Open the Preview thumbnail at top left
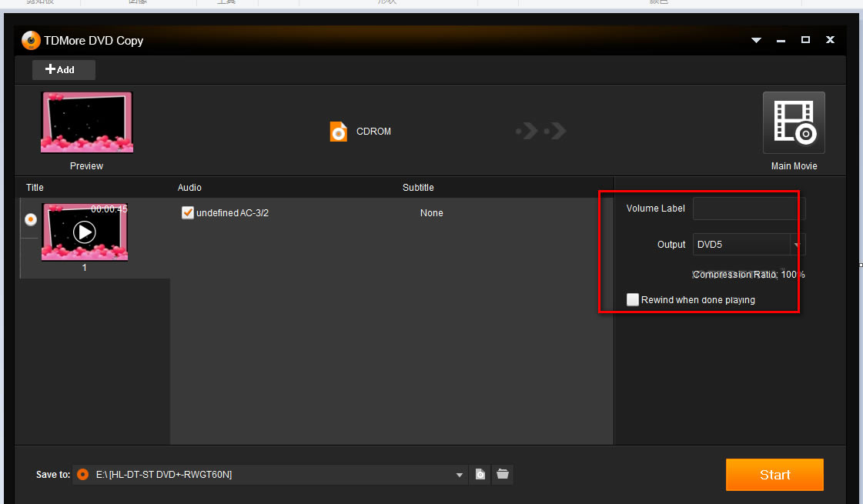Viewport: 863px width, 504px height. click(87, 122)
